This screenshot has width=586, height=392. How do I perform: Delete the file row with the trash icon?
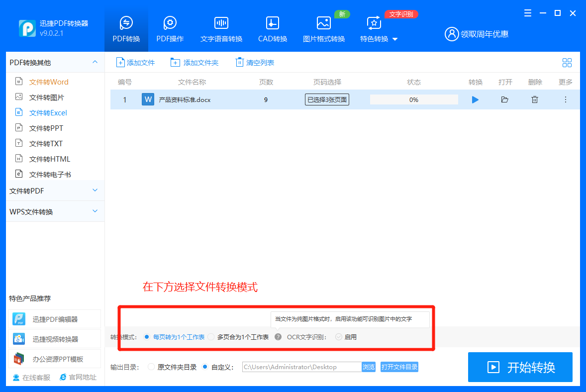pyautogui.click(x=535, y=100)
